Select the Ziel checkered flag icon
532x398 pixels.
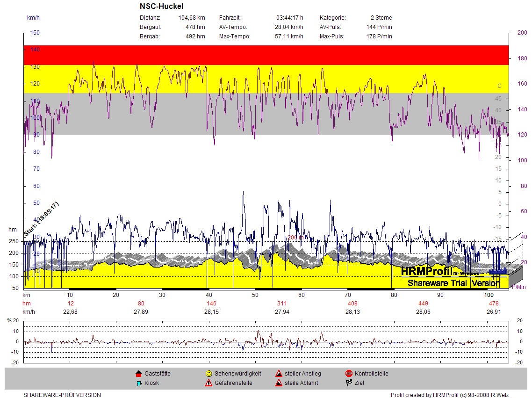click(349, 383)
